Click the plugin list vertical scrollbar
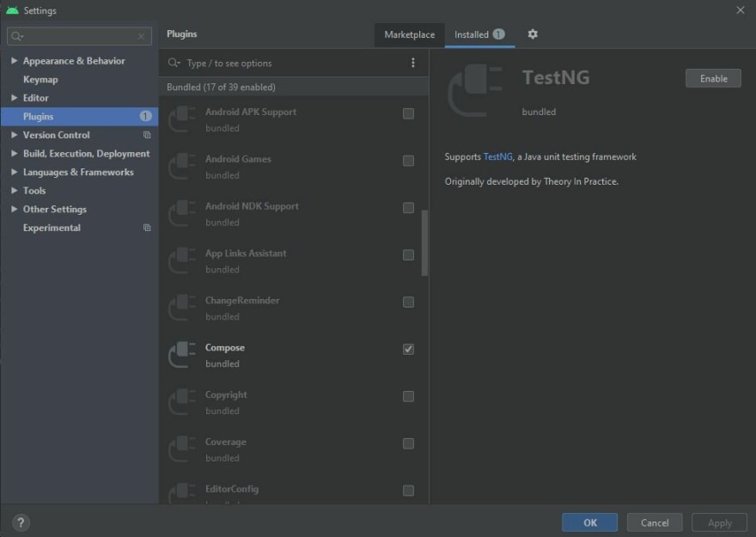The image size is (756, 537). (424, 243)
